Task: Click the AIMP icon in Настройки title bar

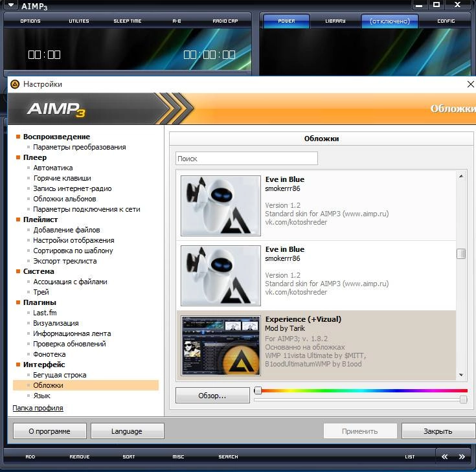Action: tap(15, 84)
